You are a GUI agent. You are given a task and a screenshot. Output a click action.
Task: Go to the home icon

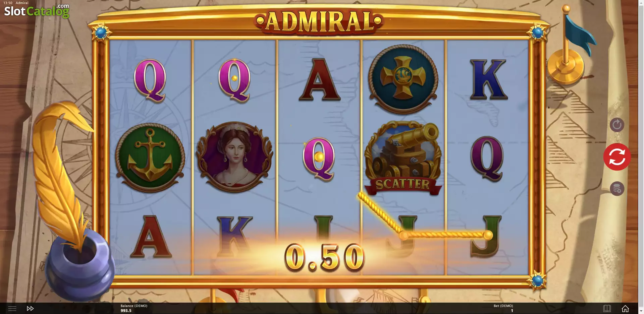(x=625, y=308)
